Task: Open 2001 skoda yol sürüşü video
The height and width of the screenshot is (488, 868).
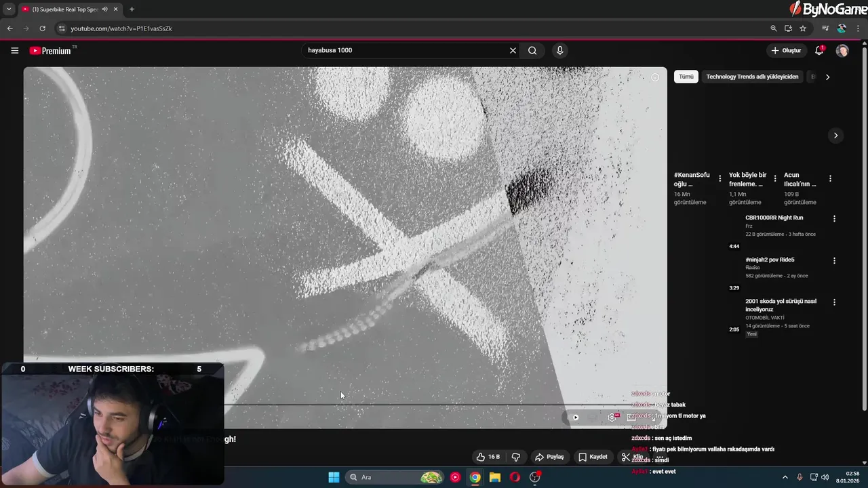Action: click(781, 305)
